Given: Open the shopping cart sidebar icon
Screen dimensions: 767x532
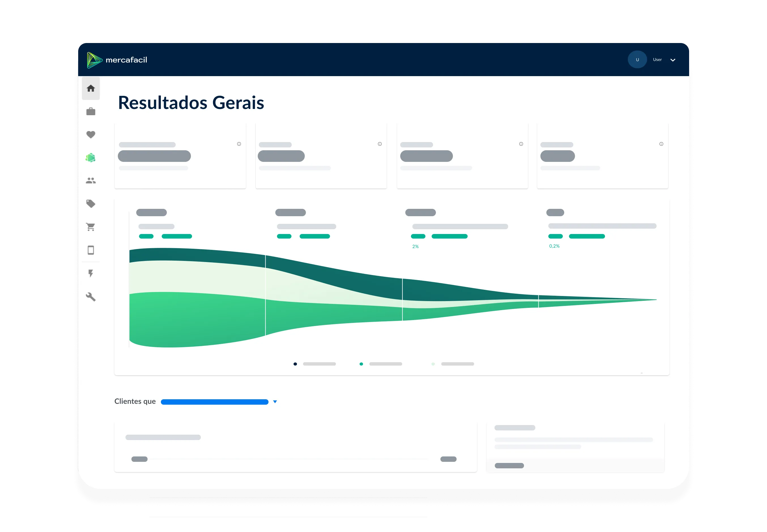Looking at the screenshot, I should [91, 227].
